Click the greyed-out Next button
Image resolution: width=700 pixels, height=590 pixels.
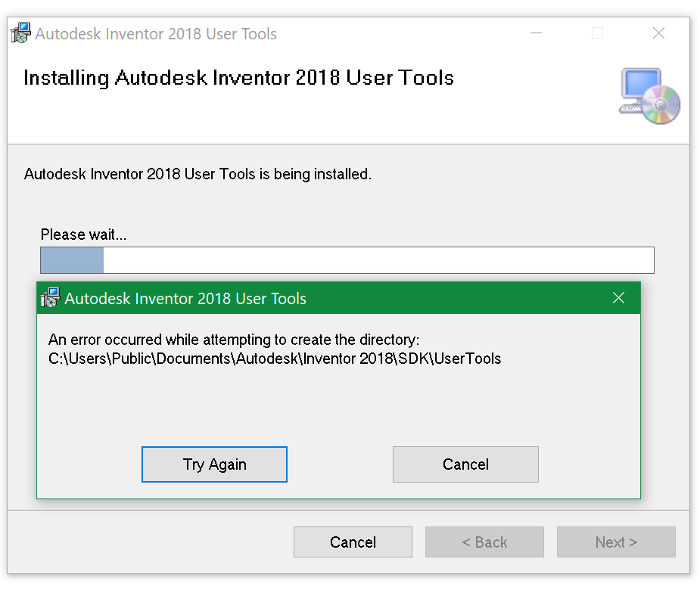(616, 542)
